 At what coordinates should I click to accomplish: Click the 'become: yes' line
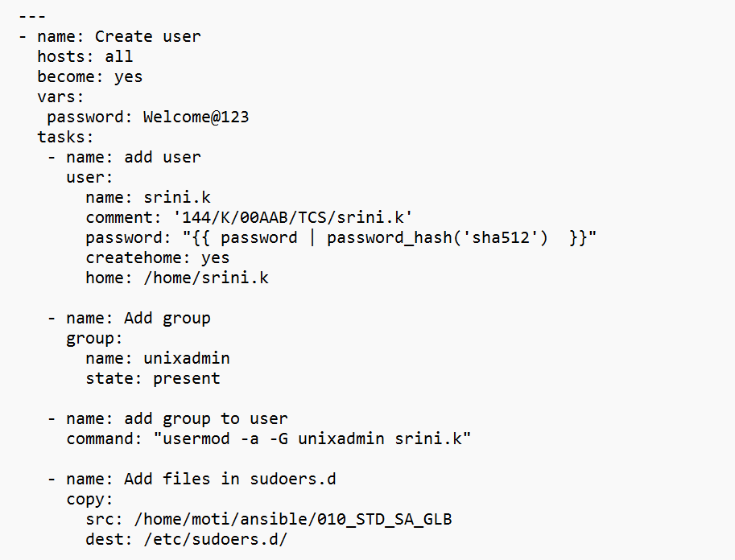pos(89,76)
